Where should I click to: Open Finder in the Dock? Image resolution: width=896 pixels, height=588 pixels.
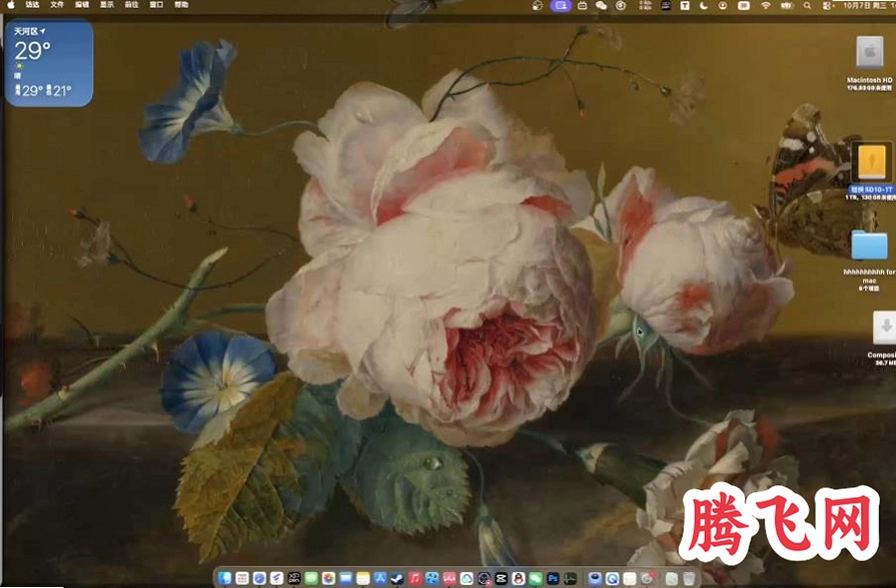[x=224, y=578]
